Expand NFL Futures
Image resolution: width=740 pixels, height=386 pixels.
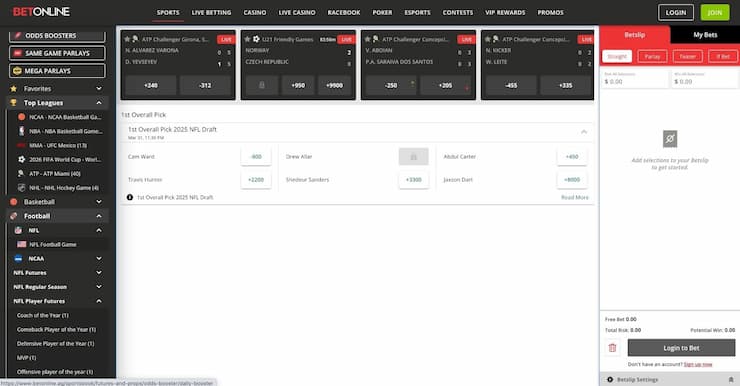tap(99, 273)
